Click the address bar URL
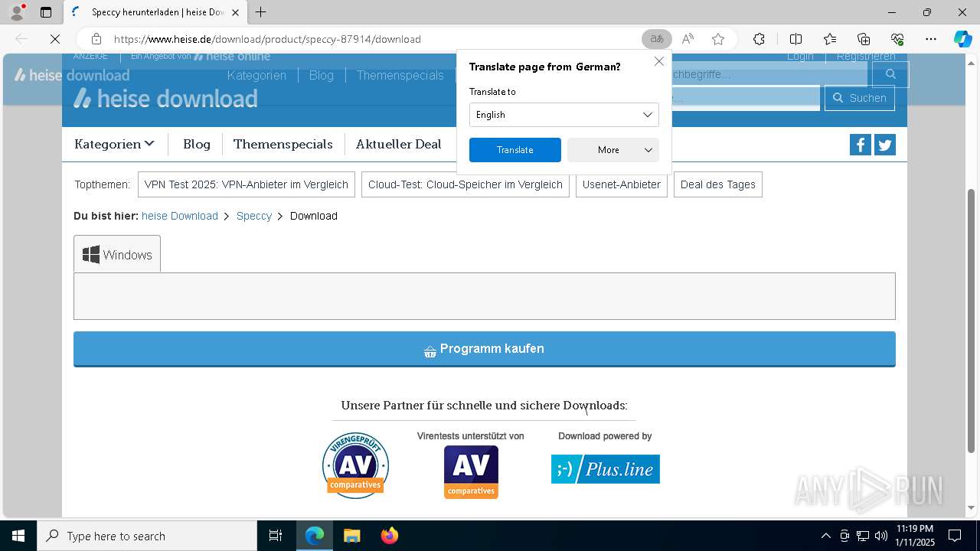This screenshot has height=551, width=980. point(267,39)
